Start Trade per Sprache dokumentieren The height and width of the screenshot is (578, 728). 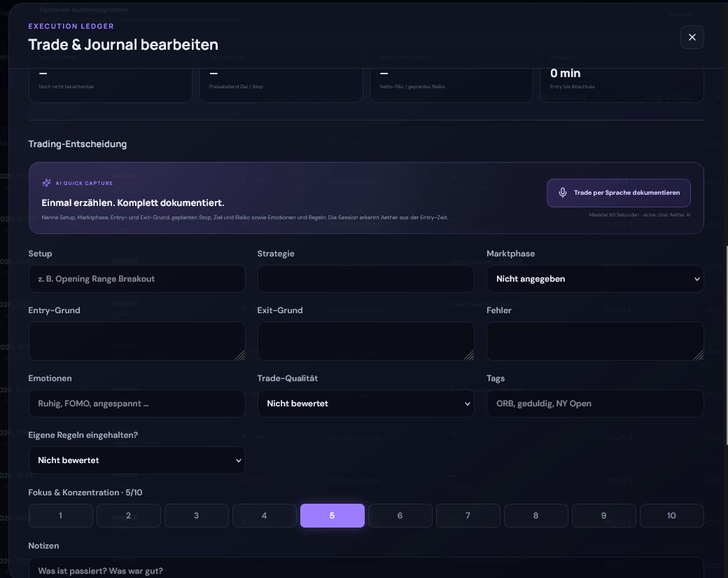618,193
